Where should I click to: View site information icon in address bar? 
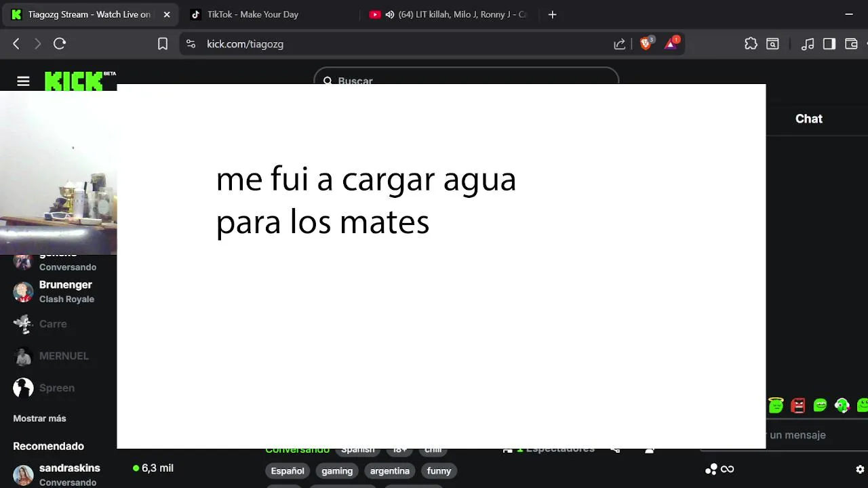[191, 43]
